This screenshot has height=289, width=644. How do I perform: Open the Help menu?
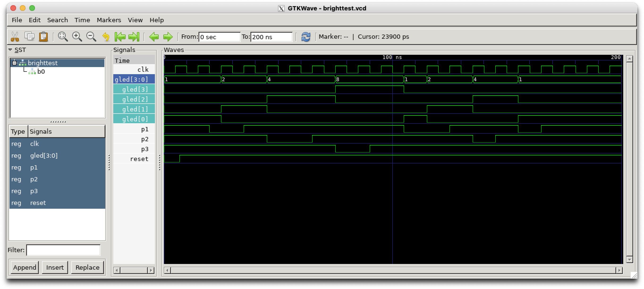[157, 20]
